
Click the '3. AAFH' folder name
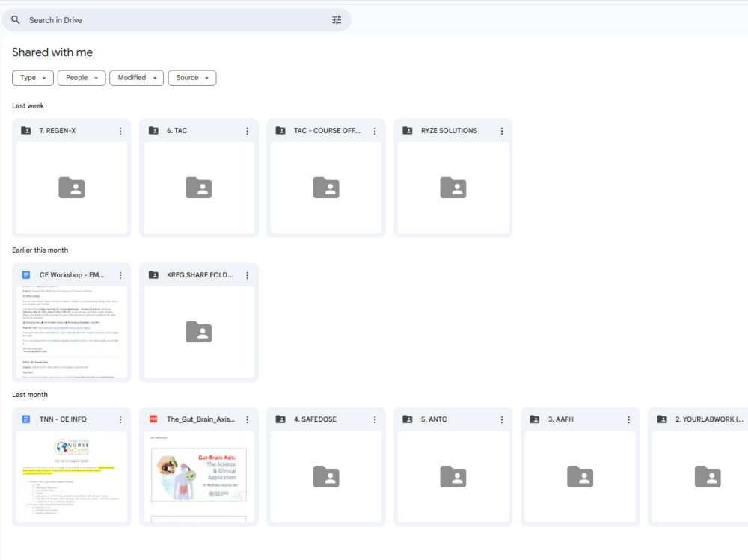click(x=561, y=419)
